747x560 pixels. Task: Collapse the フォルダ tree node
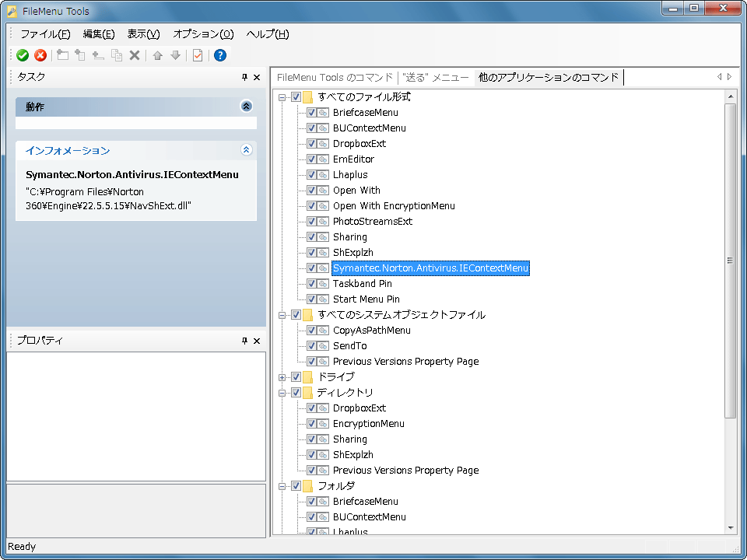coord(282,486)
